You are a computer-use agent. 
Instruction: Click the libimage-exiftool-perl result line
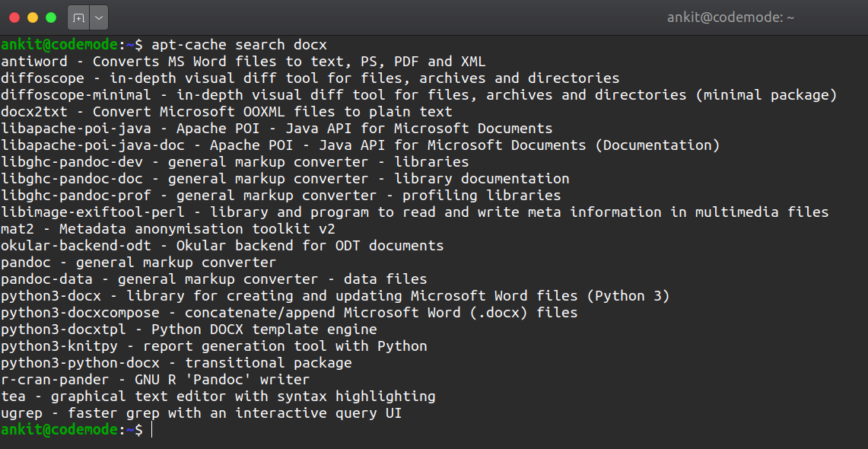click(415, 212)
